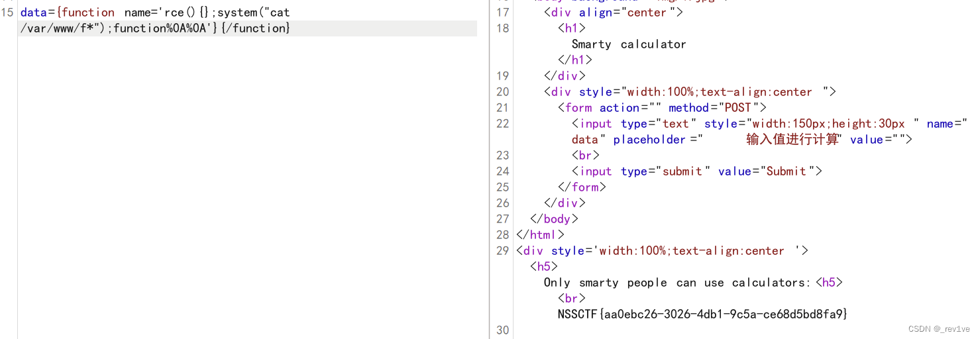The width and height of the screenshot is (980, 339).
Task: Click the <div align="center"> line
Action: [x=614, y=13]
